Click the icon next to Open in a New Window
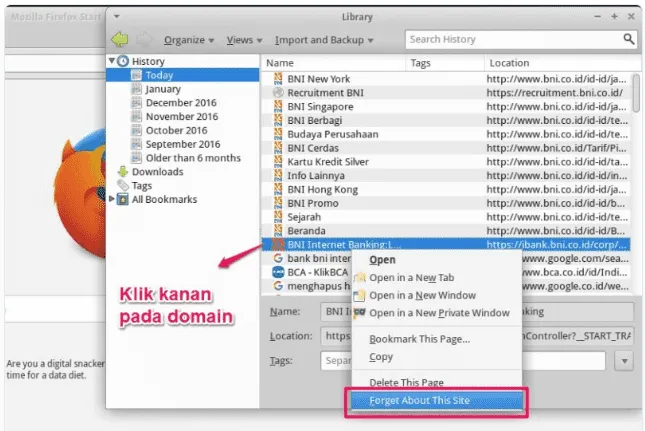 [360, 295]
